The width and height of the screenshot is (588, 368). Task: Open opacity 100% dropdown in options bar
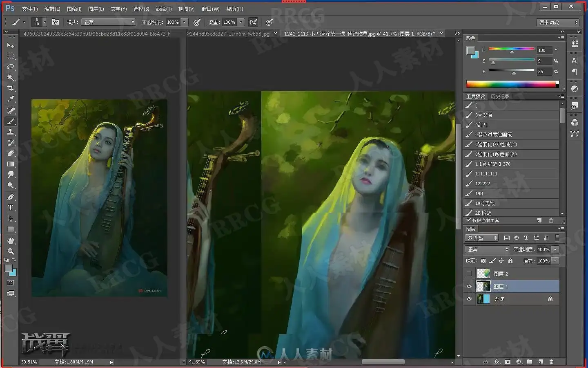coord(185,22)
